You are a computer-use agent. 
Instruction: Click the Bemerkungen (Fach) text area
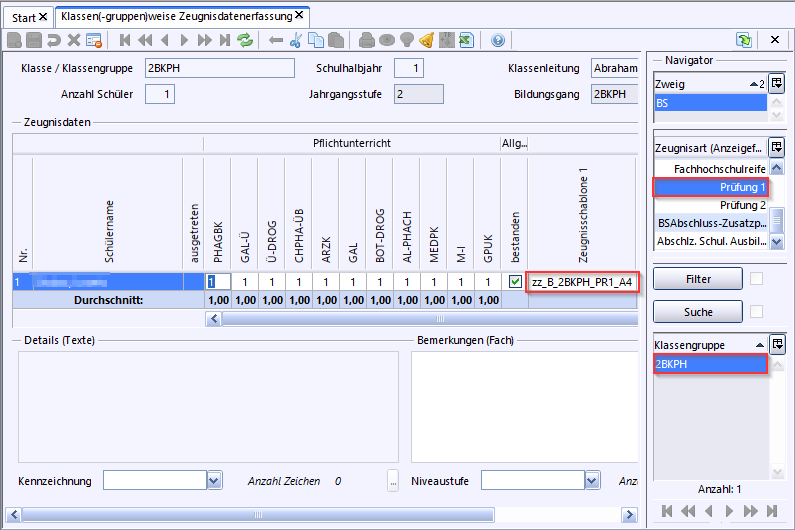(x=524, y=407)
